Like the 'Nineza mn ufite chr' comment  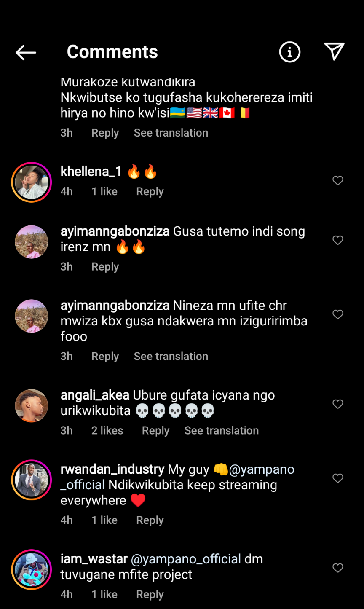pos(338,314)
